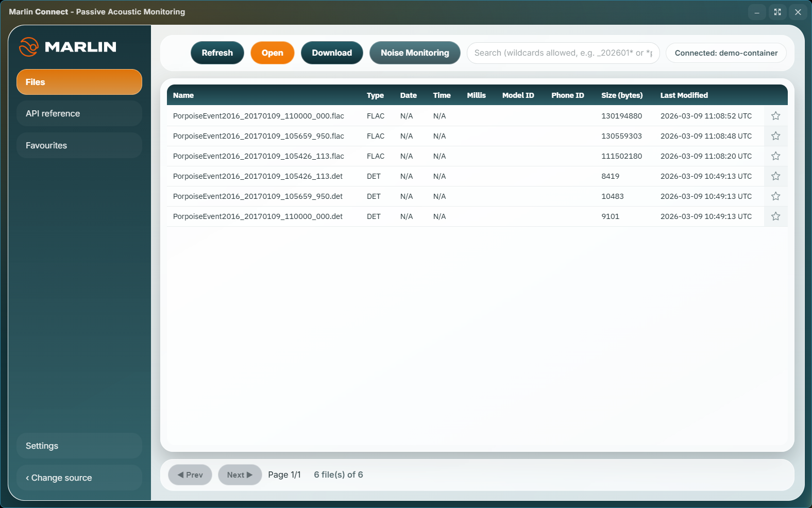Click the file search field
This screenshot has height=508, width=812.
click(563, 53)
